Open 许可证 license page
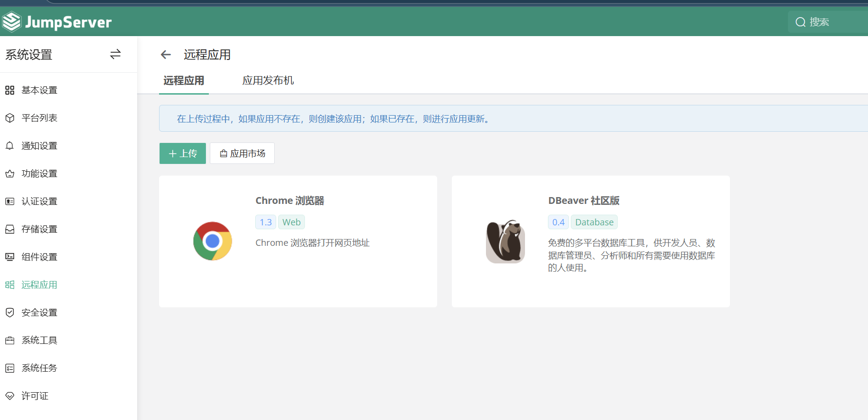The height and width of the screenshot is (420, 868). 35,396
